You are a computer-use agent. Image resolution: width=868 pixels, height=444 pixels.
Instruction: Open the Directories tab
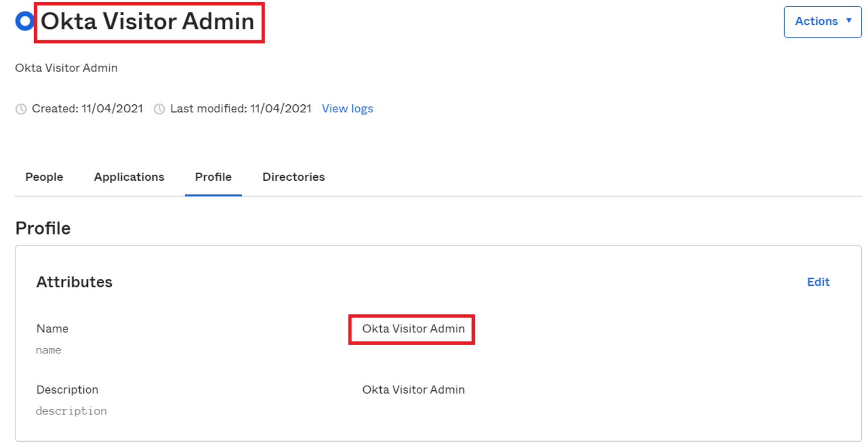(293, 177)
